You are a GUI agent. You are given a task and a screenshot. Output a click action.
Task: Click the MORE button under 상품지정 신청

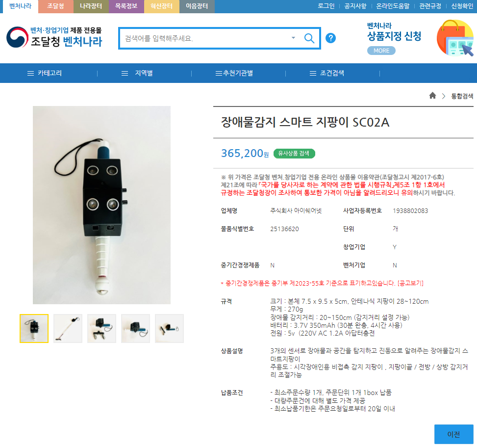[x=381, y=51]
